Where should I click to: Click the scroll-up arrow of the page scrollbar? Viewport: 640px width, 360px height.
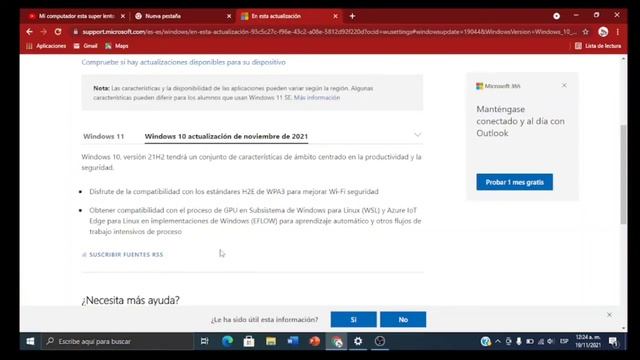(623, 59)
